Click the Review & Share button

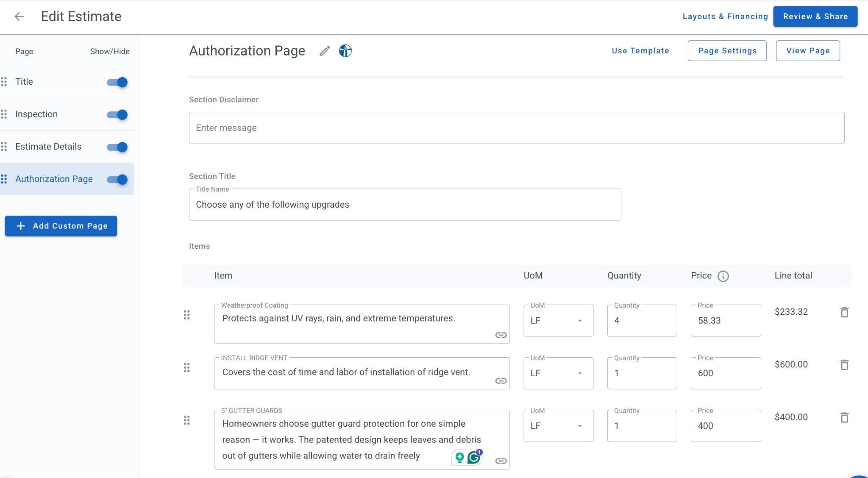pyautogui.click(x=815, y=17)
